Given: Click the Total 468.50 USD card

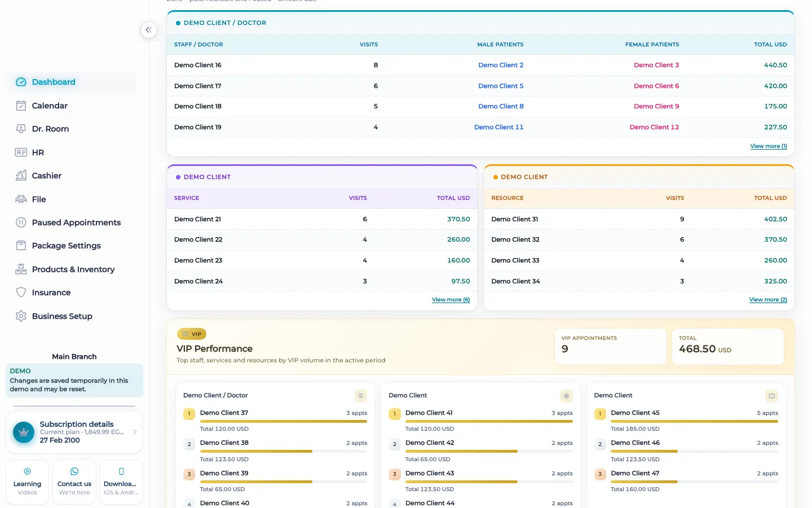Looking at the screenshot, I should [728, 347].
